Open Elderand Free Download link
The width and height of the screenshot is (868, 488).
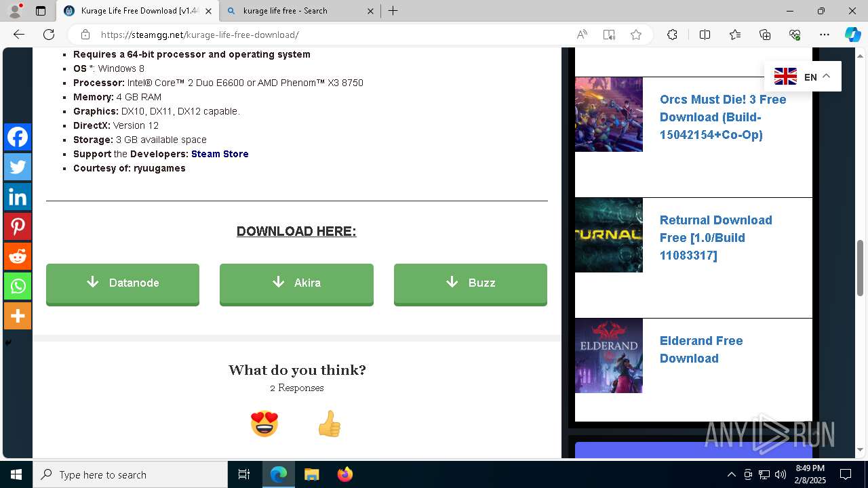tap(701, 350)
